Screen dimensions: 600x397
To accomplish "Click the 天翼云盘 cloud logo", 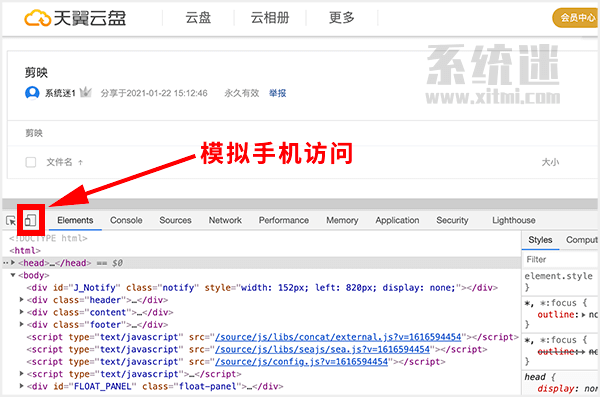I will click(x=75, y=18).
